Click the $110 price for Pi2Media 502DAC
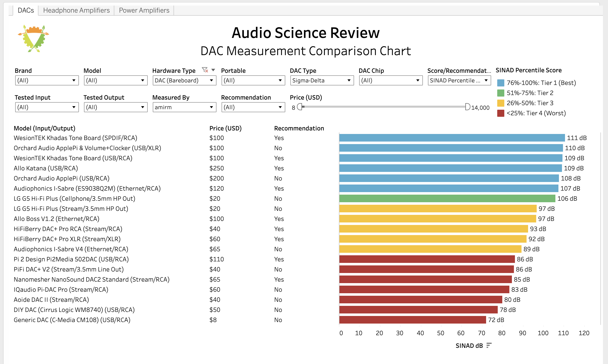The height and width of the screenshot is (364, 608). pyautogui.click(x=216, y=259)
